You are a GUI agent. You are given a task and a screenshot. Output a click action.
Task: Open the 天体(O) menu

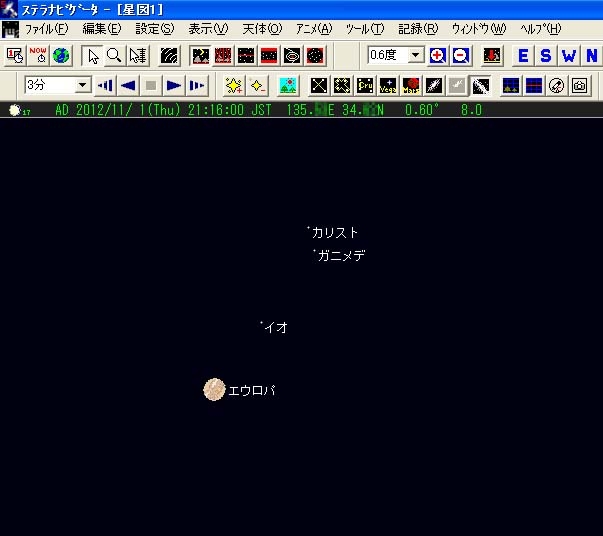(x=262, y=29)
